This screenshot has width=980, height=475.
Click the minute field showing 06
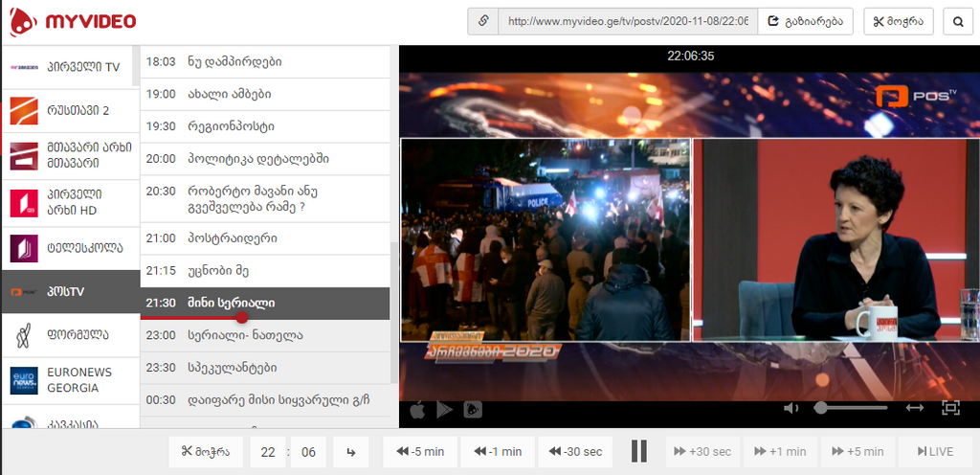click(309, 452)
